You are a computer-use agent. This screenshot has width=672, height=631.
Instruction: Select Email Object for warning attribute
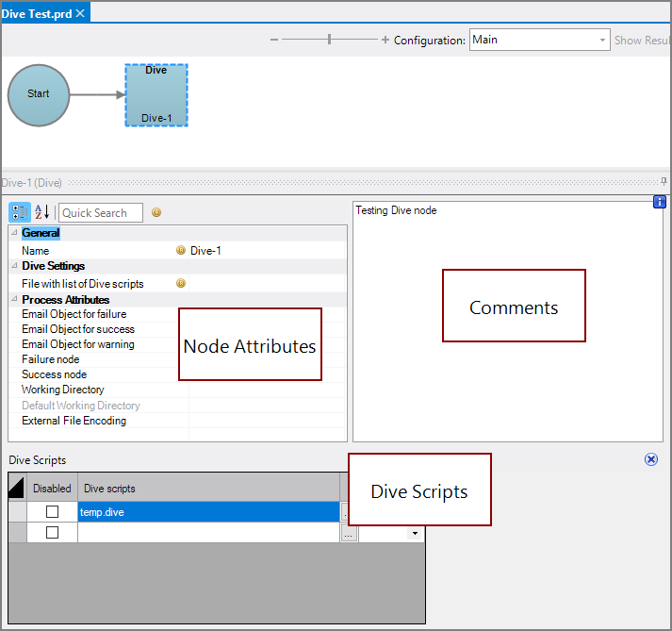click(x=78, y=344)
